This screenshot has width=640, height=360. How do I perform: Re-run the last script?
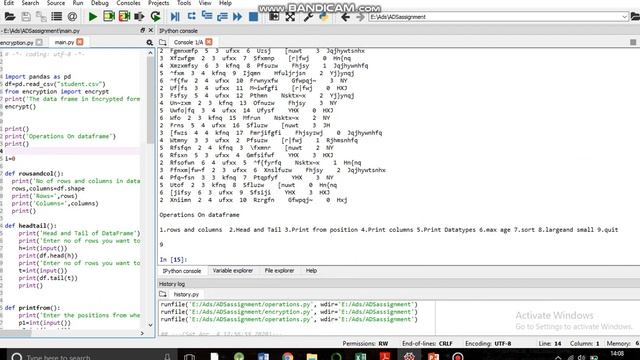(x=155, y=17)
